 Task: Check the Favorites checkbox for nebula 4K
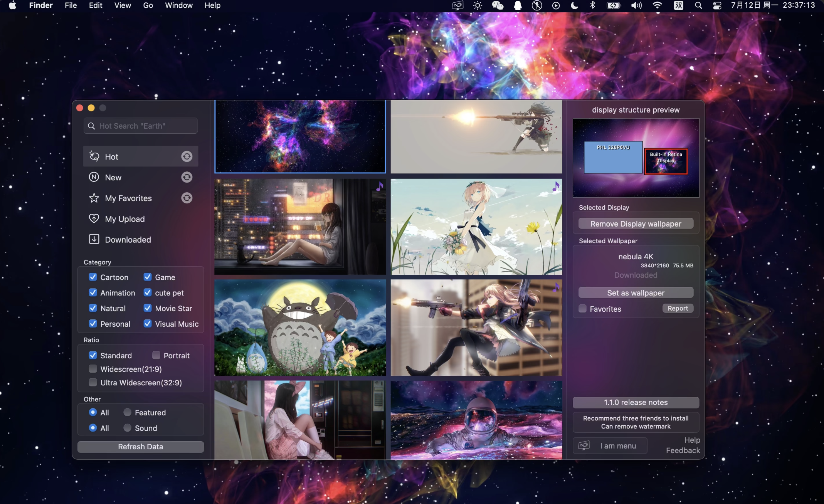click(583, 309)
